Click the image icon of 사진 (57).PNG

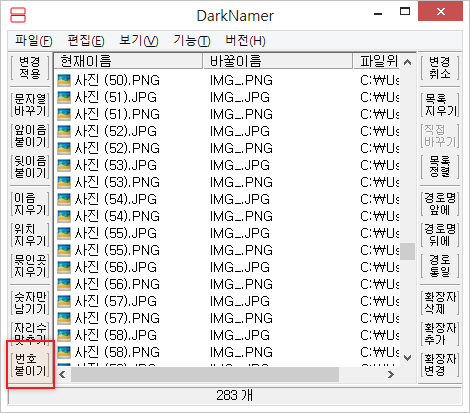click(x=64, y=318)
